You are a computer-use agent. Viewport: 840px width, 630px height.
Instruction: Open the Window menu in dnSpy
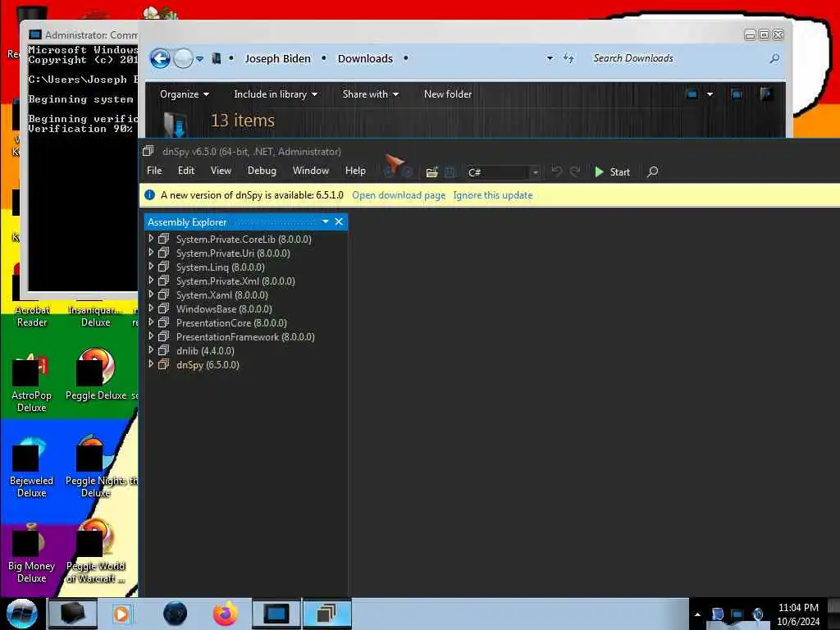pos(311,171)
